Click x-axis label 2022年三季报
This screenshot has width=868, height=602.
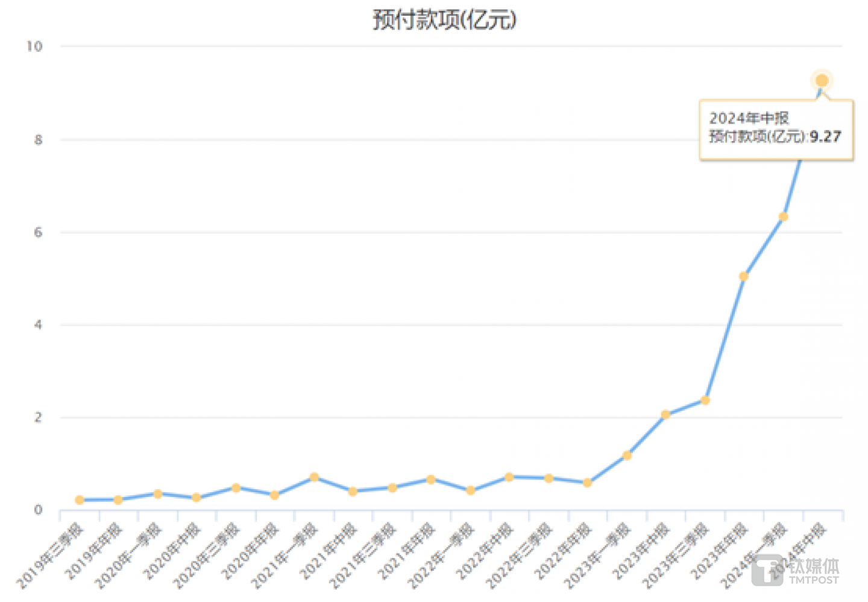pyautogui.click(x=520, y=556)
